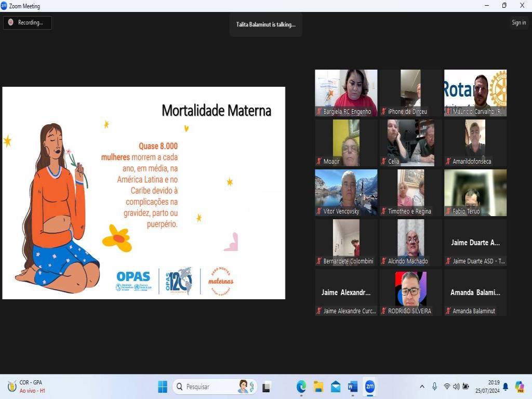The image size is (532, 399).
Task: Launch Microsoft Edge from the taskbar
Action: [x=301, y=387]
